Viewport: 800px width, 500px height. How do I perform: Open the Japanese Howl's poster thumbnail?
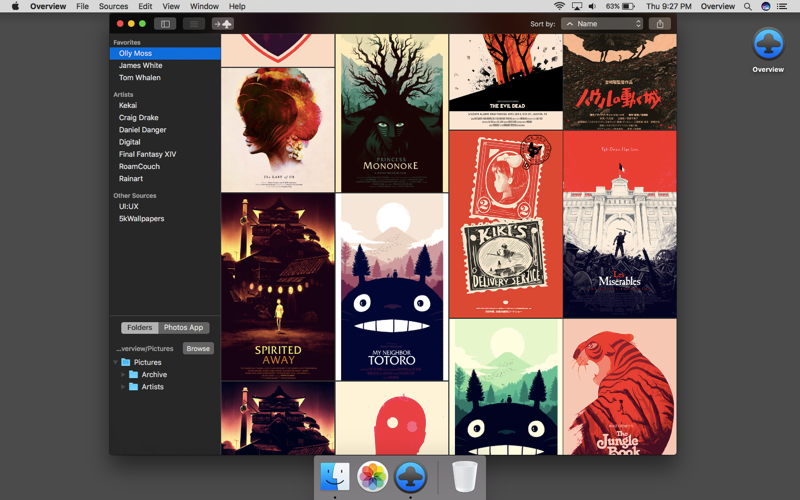point(619,82)
